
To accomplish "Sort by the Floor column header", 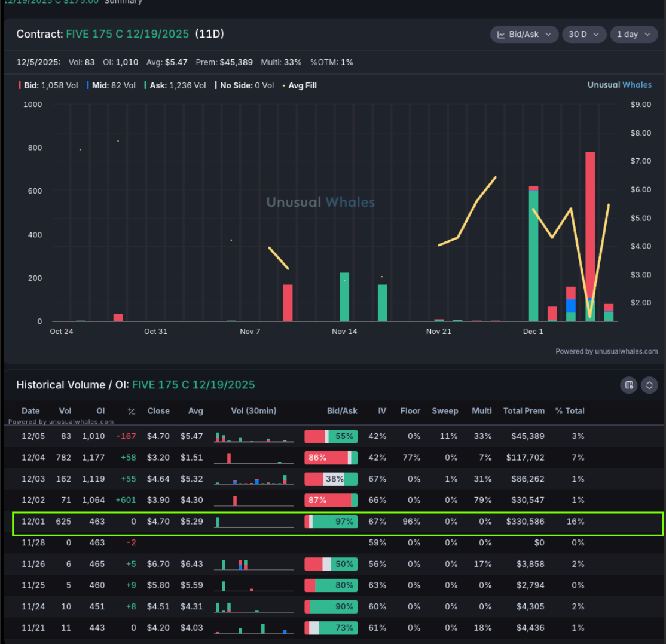I will click(x=410, y=411).
